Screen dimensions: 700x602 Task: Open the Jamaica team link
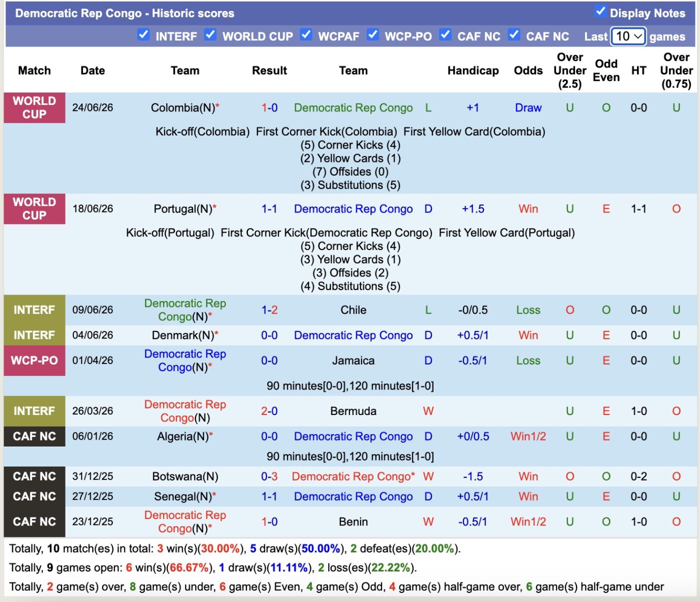(x=353, y=360)
